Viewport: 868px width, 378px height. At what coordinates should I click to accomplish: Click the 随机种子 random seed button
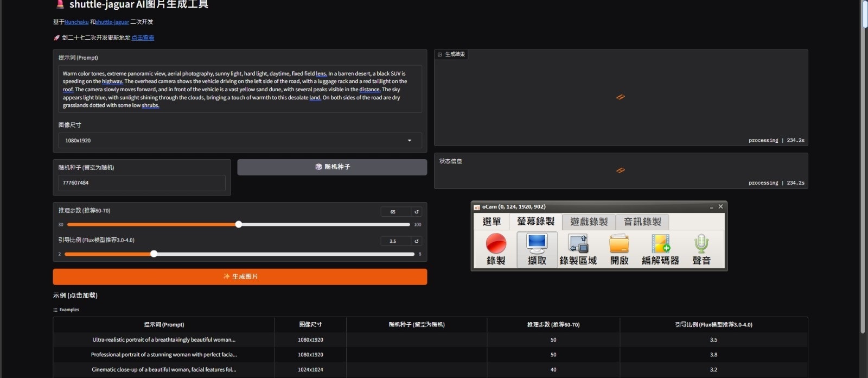pos(332,167)
